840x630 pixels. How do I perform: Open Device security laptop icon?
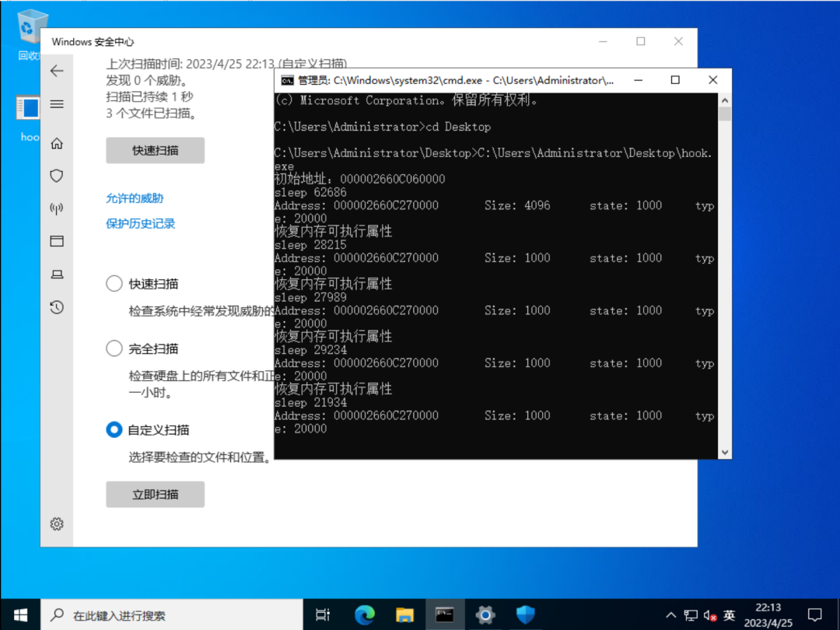tap(57, 275)
